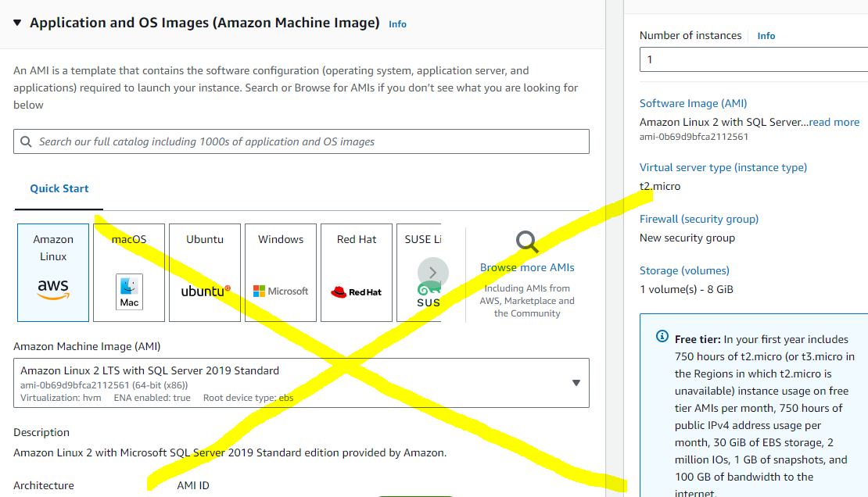Click the Red Hat logo

(x=356, y=291)
